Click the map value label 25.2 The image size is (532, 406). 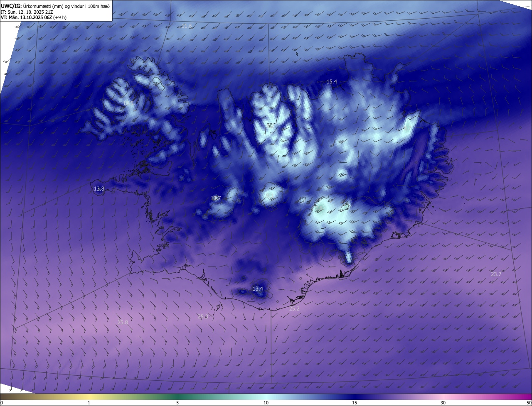click(x=294, y=309)
